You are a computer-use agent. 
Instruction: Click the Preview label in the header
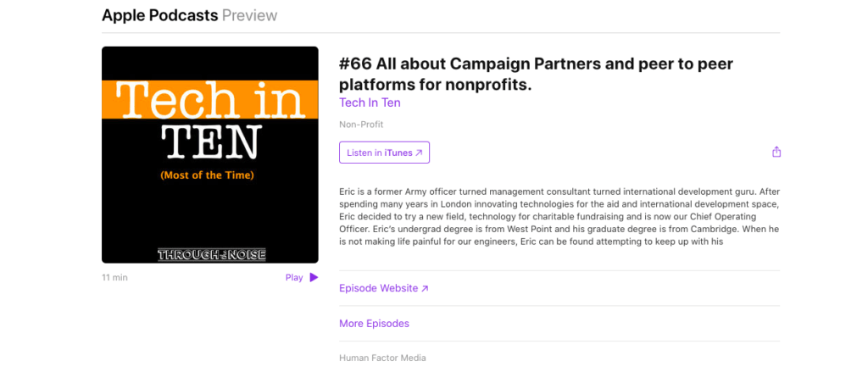coord(250,15)
